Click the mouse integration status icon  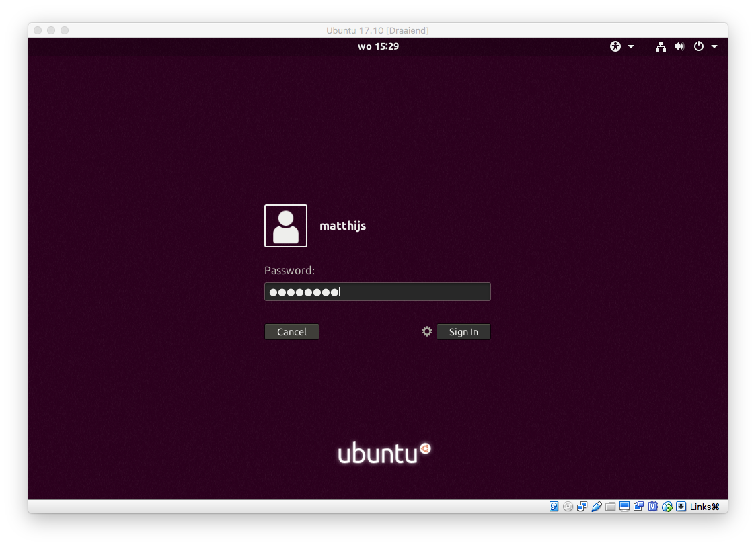(667, 507)
